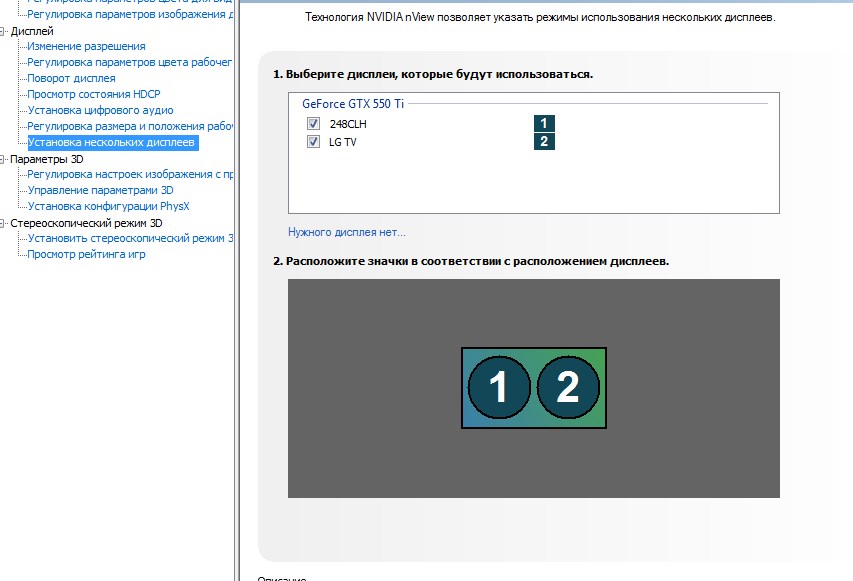Select Регулировка размера и положения рабочего стола

tap(130, 126)
